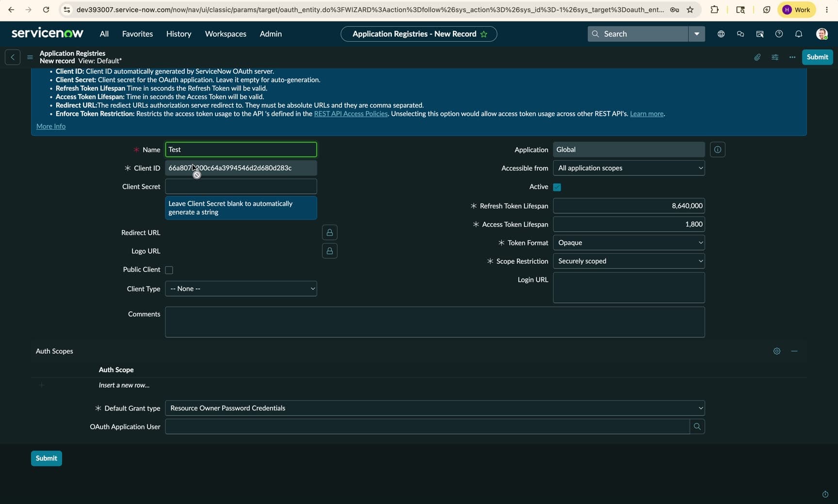
Task: Click the attachments paperclip icon
Action: click(757, 57)
